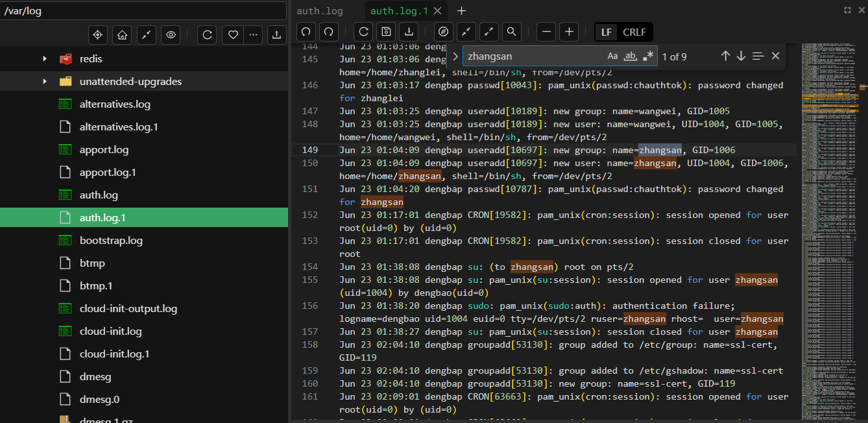Toggle hidden files with the eye icon
The height and width of the screenshot is (423, 868).
(x=171, y=35)
